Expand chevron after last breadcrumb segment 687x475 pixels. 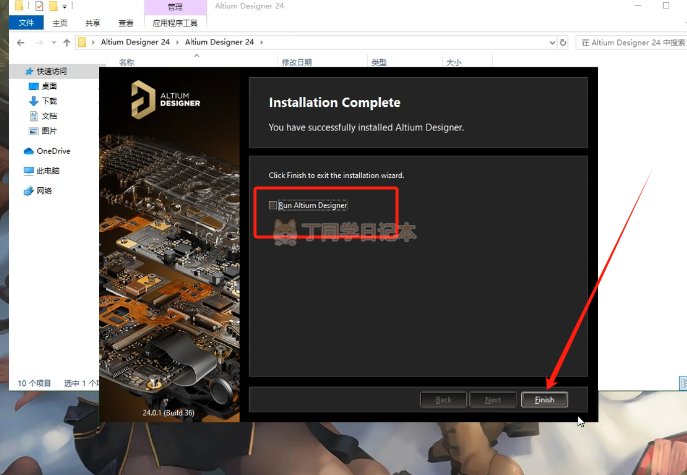[262, 42]
